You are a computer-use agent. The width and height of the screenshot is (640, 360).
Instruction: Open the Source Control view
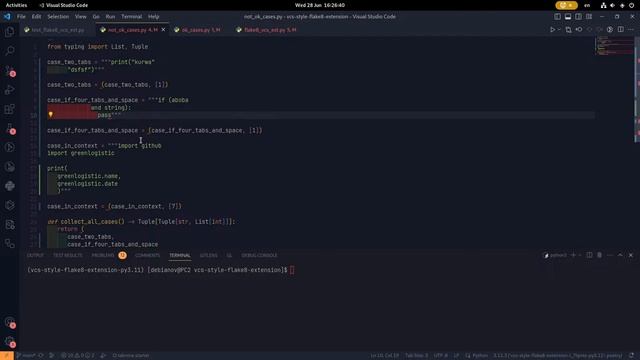[x=9, y=70]
